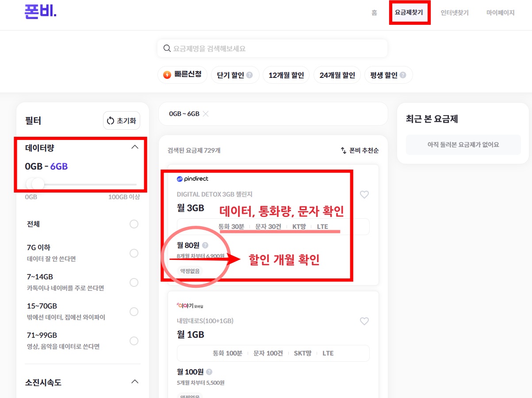Image resolution: width=532 pixels, height=398 pixels.
Task: Click the sort arrows beside 폰비 추천순
Action: click(344, 150)
